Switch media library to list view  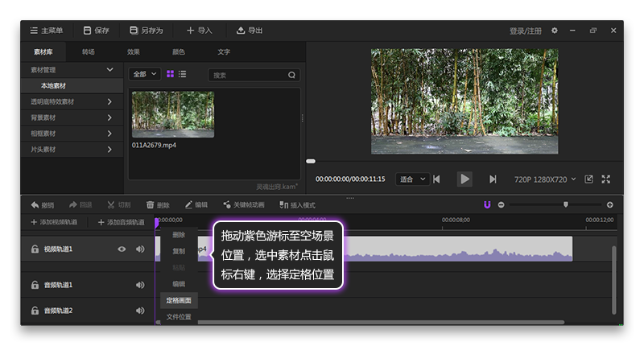[183, 74]
